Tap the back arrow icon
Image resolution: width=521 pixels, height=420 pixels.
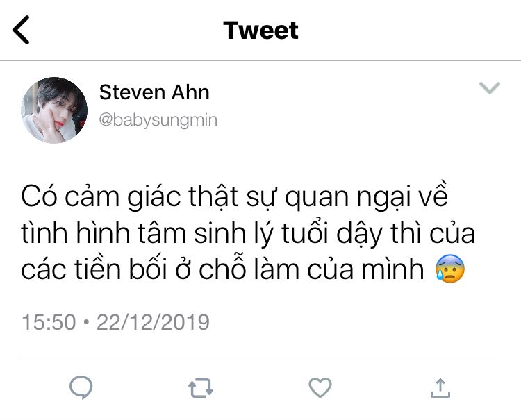[21, 30]
